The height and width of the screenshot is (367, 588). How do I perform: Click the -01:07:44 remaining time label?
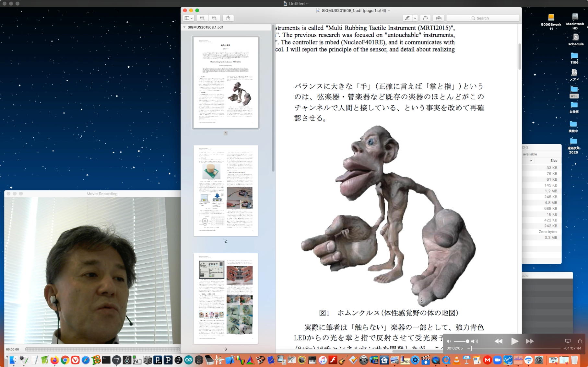click(572, 348)
